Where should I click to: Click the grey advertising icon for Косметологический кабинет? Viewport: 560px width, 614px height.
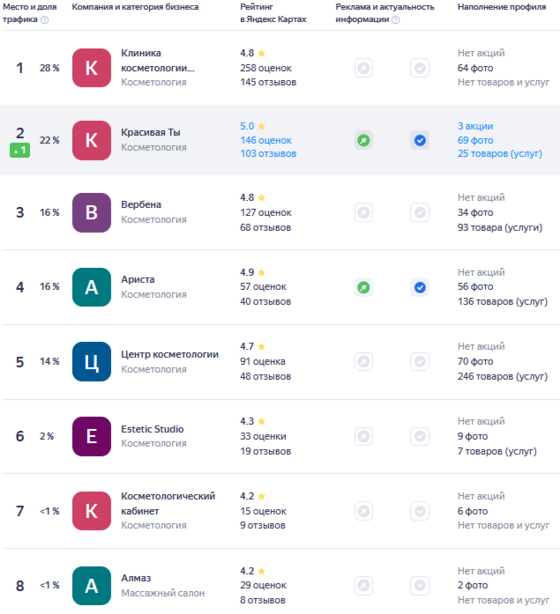coord(364,511)
